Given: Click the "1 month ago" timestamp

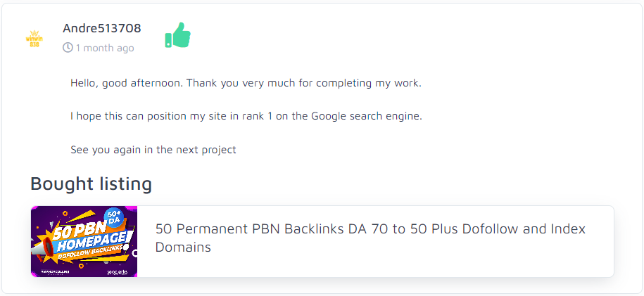Looking at the screenshot, I should pyautogui.click(x=105, y=48).
